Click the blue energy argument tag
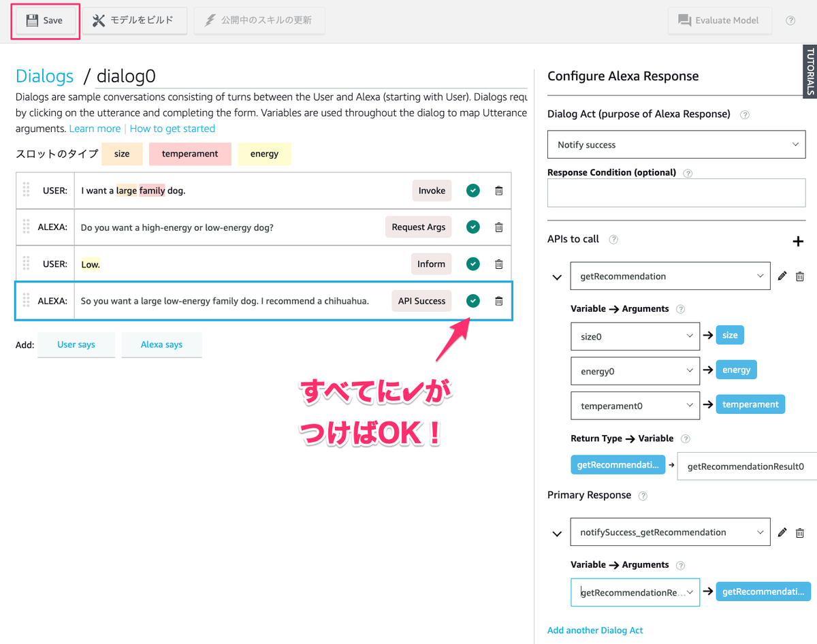Viewport: 817px width, 644px height. coord(736,370)
